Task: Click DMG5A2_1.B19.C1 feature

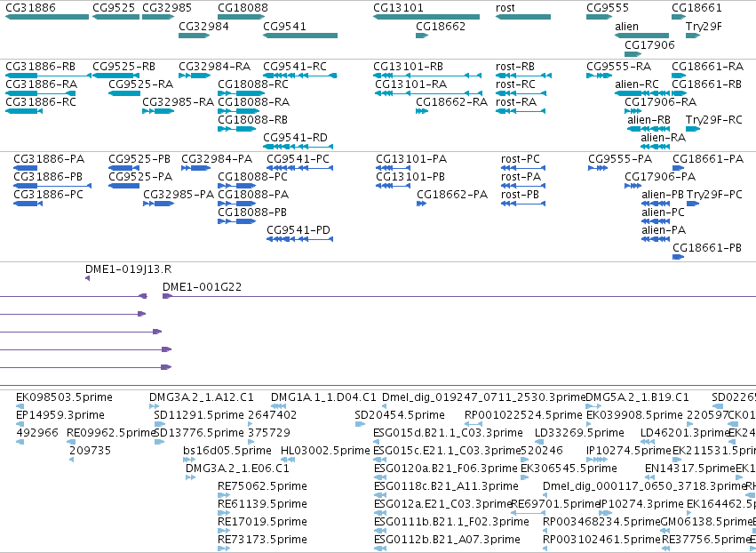Action: pos(593,406)
